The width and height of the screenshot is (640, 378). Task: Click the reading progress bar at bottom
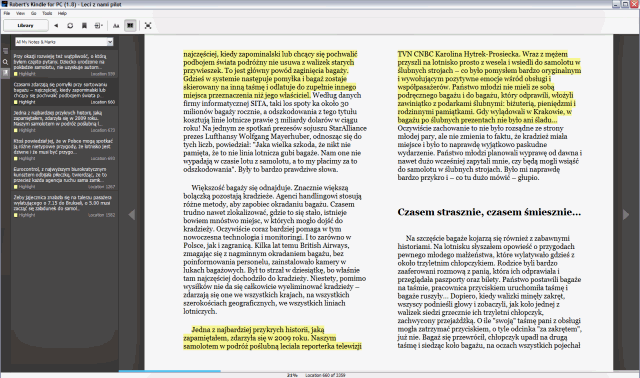click(366, 371)
